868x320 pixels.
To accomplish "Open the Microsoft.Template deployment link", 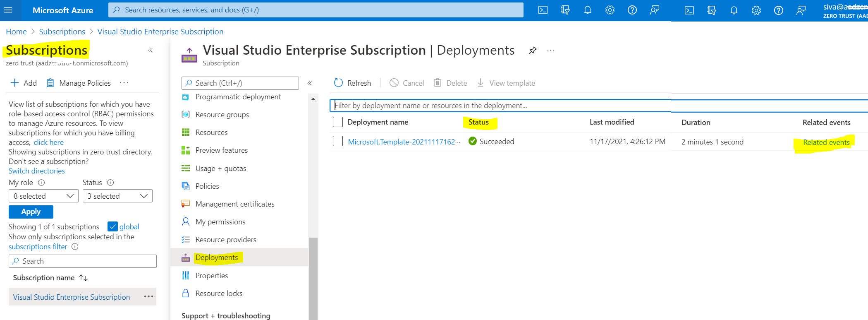I will pos(404,142).
